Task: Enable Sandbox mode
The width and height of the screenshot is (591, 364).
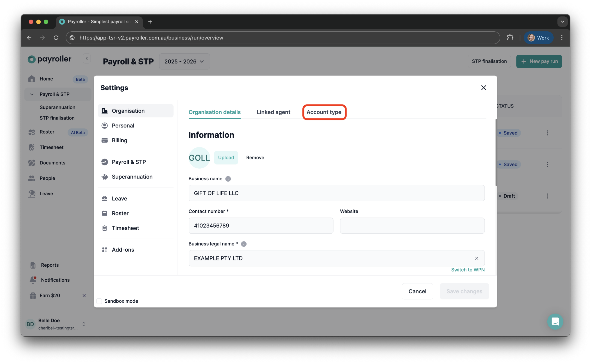Action: [99, 301]
